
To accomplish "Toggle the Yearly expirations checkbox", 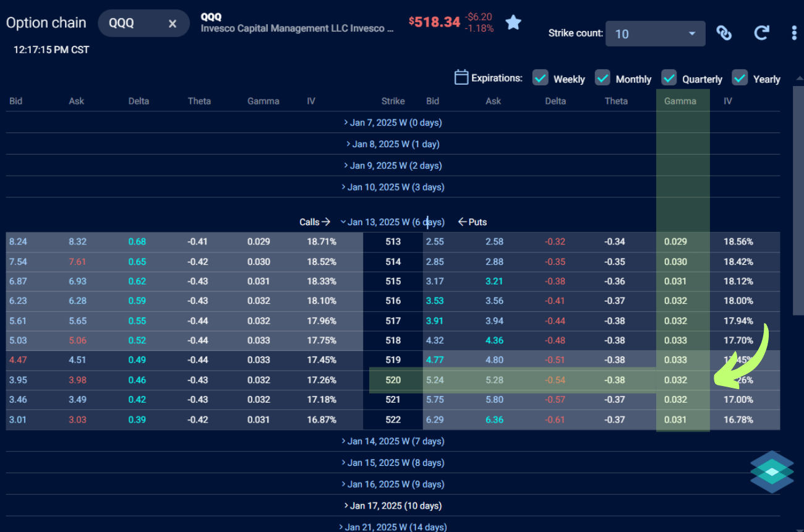I will tap(740, 77).
